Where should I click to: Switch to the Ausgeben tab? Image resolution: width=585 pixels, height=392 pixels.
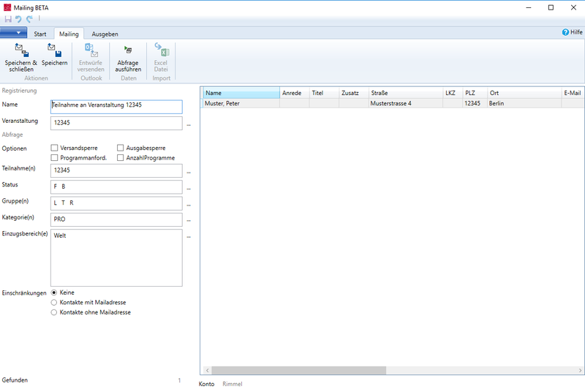click(105, 34)
